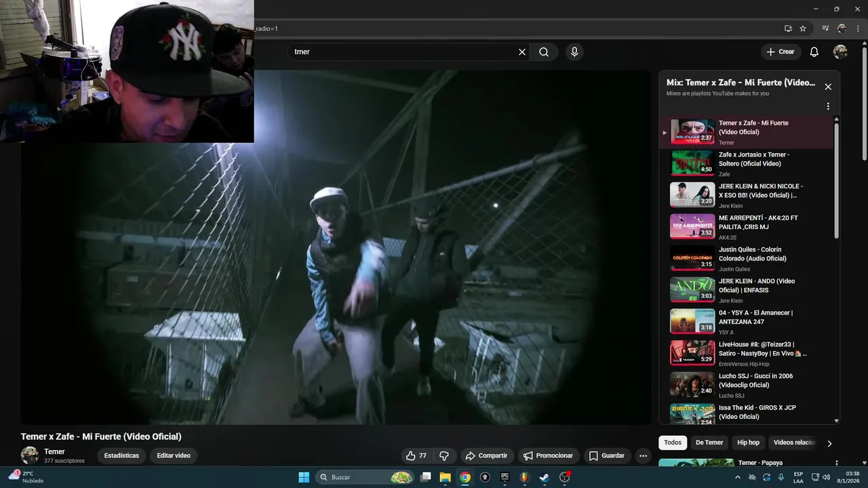Open OBS icon with red badge
Image resolution: width=868 pixels, height=488 pixels.
(565, 477)
